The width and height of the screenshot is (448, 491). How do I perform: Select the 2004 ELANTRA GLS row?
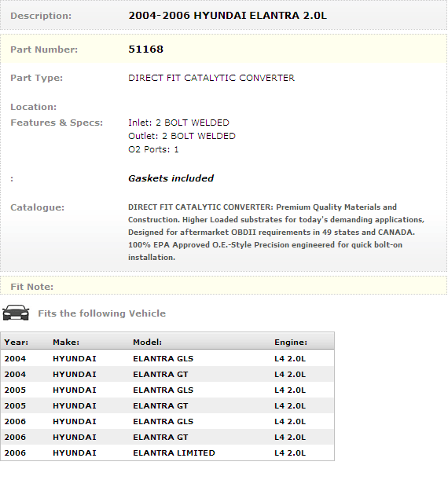pos(167,358)
